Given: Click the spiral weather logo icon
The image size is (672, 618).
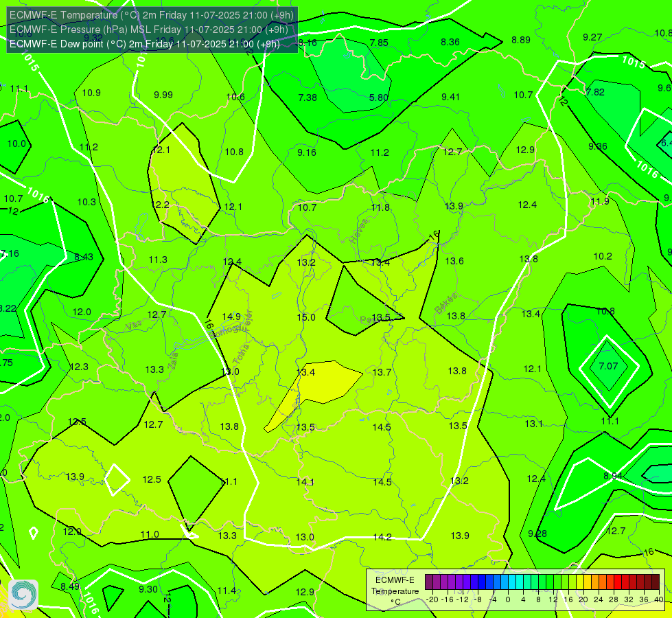Looking at the screenshot, I should pos(23,595).
